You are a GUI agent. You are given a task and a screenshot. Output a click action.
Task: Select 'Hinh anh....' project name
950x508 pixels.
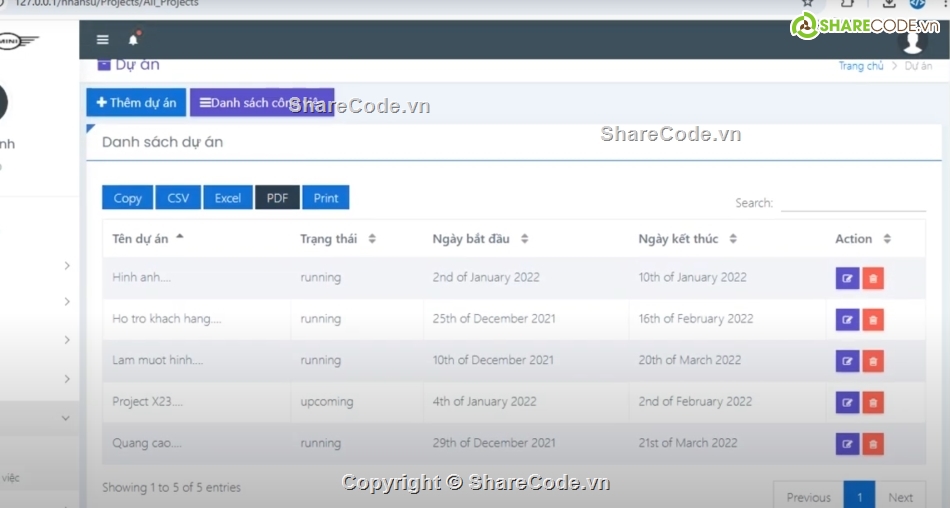tap(142, 277)
